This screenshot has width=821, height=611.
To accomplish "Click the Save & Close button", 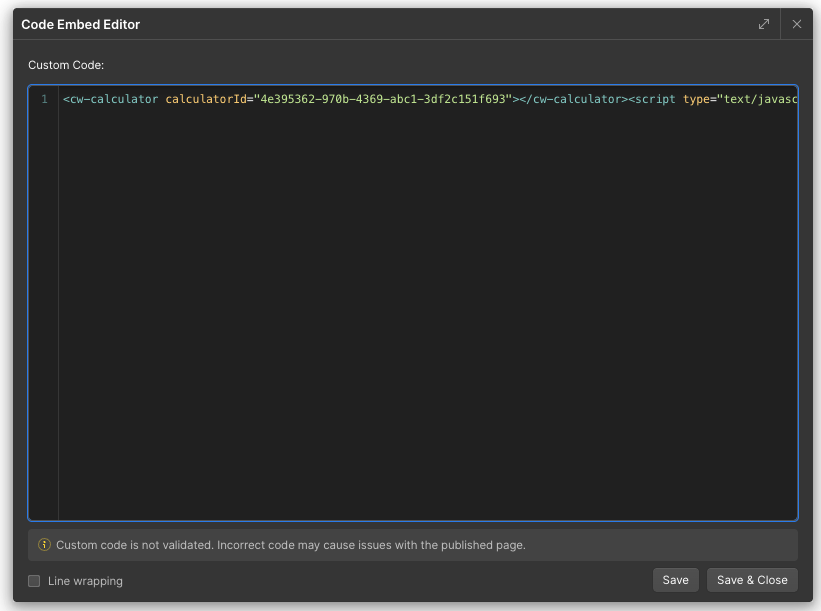I will (x=752, y=579).
